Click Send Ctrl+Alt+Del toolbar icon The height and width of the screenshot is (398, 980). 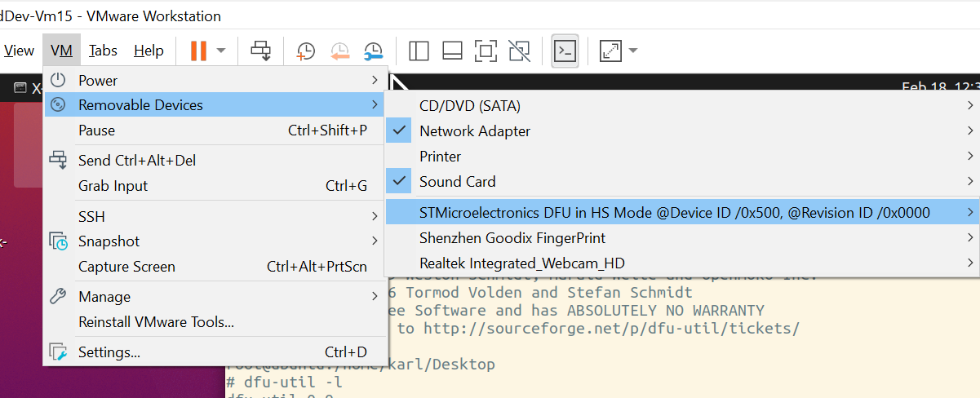(261, 51)
